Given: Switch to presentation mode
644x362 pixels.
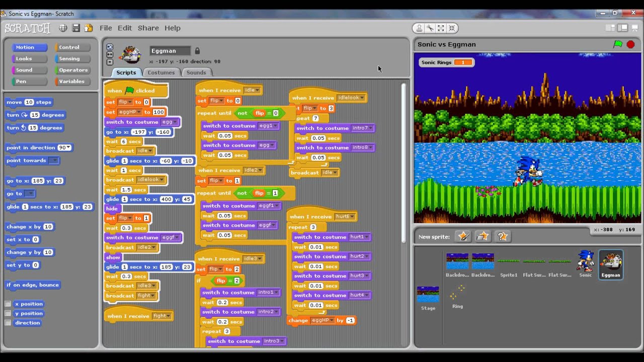Looking at the screenshot, I should tap(634, 28).
